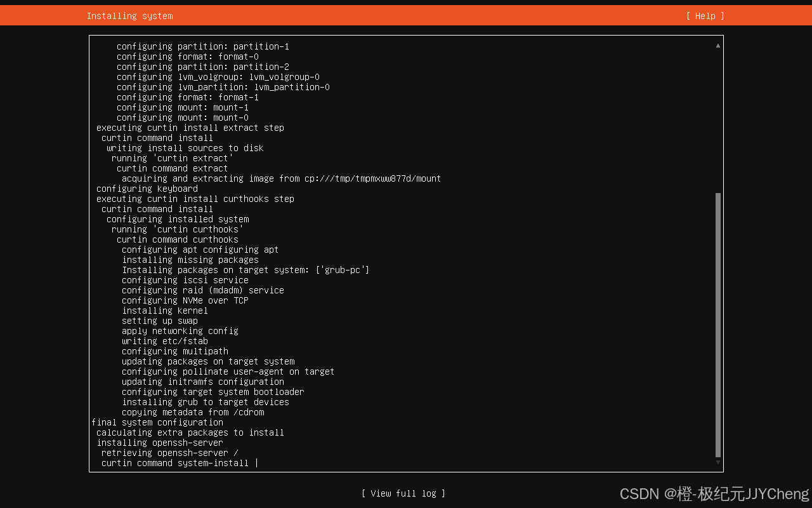Click the final system configuration line
The width and height of the screenshot is (812, 508).
157,422
